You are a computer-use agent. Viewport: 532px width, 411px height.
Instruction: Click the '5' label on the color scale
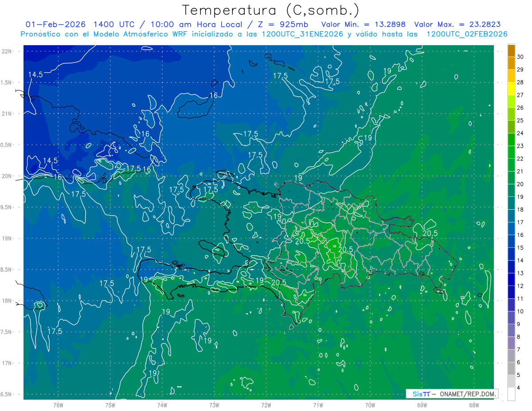click(519, 375)
